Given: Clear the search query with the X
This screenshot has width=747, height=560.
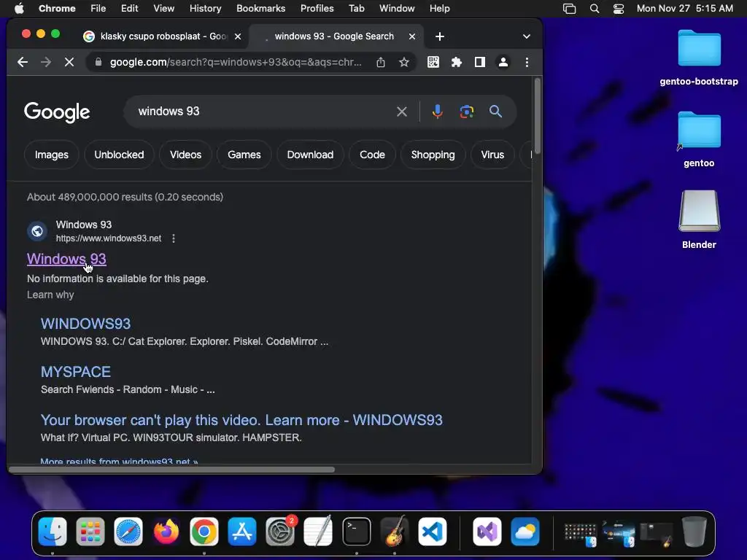Looking at the screenshot, I should (x=402, y=112).
